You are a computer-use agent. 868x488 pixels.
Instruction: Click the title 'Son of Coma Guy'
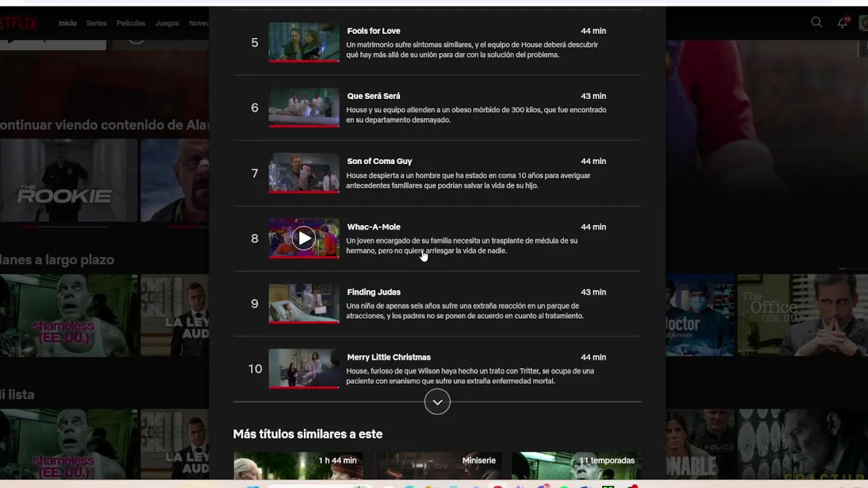(x=380, y=161)
